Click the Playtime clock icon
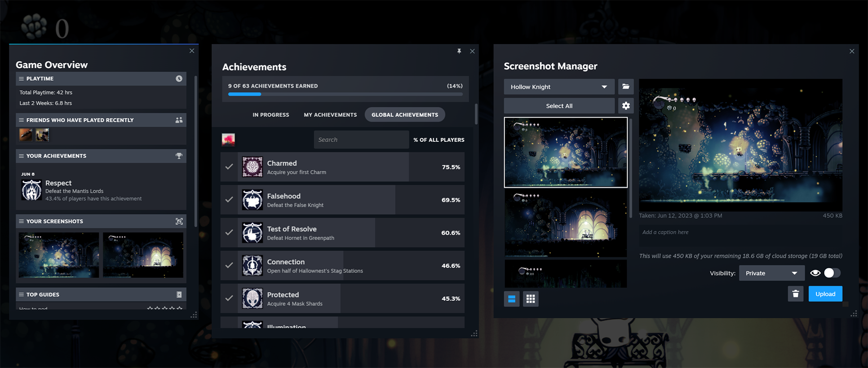Image resolution: width=868 pixels, height=368 pixels. click(179, 79)
